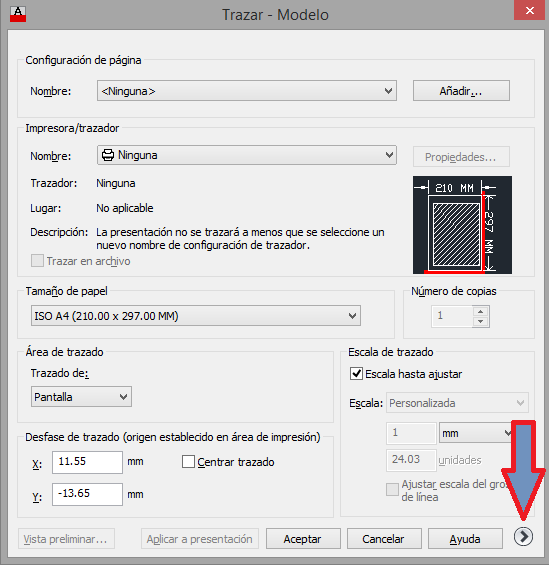The height and width of the screenshot is (565, 549).
Task: Click the Cancelar button
Action: point(384,539)
